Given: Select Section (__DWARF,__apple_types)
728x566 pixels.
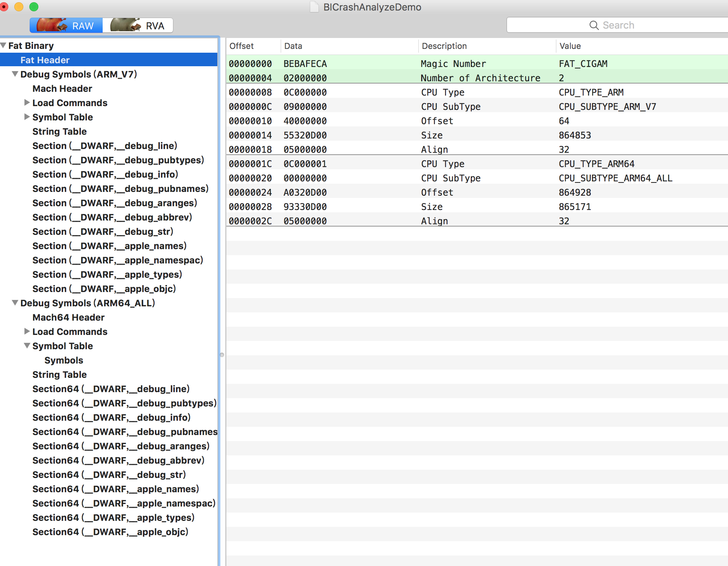Looking at the screenshot, I should pyautogui.click(x=107, y=274).
